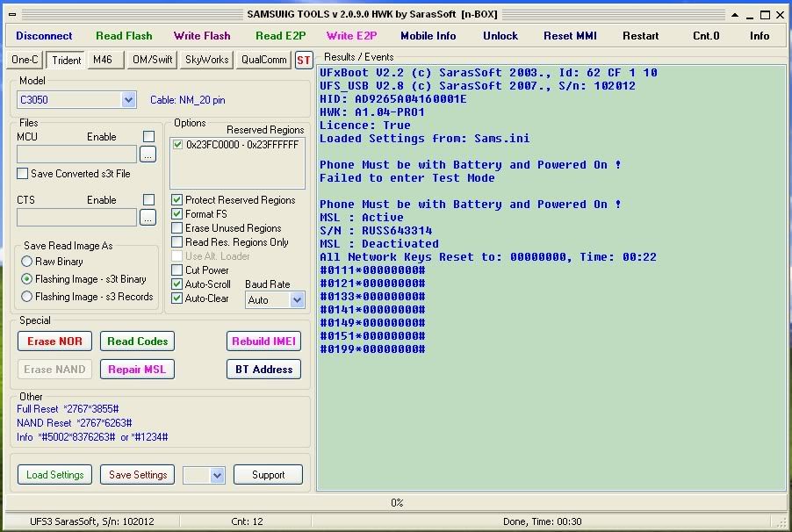Select Raw Binary save format
Image resolution: width=792 pixels, height=532 pixels.
click(x=26, y=262)
